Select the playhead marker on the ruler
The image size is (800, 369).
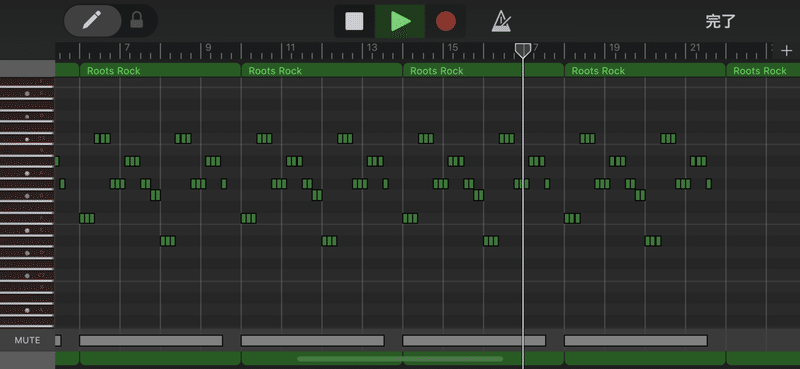(522, 50)
